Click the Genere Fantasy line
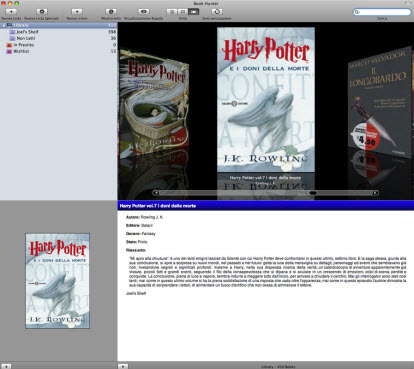Viewport: 414px width, 369px height. (x=141, y=234)
